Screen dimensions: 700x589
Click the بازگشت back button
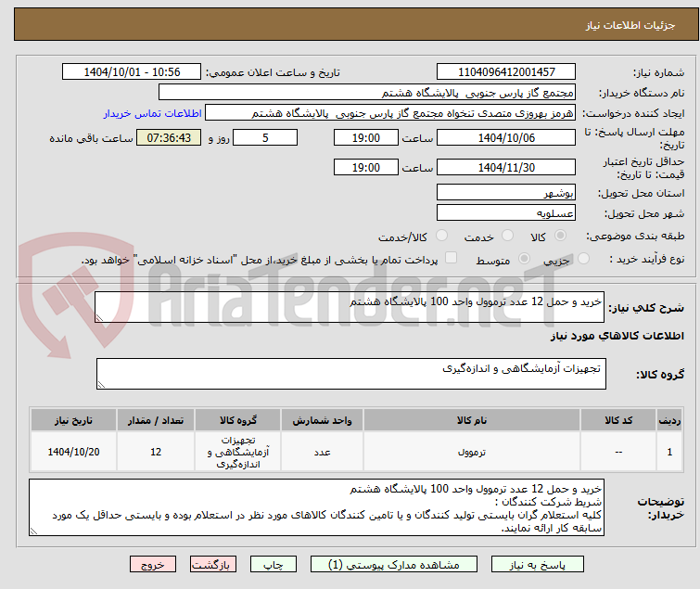[213, 564]
